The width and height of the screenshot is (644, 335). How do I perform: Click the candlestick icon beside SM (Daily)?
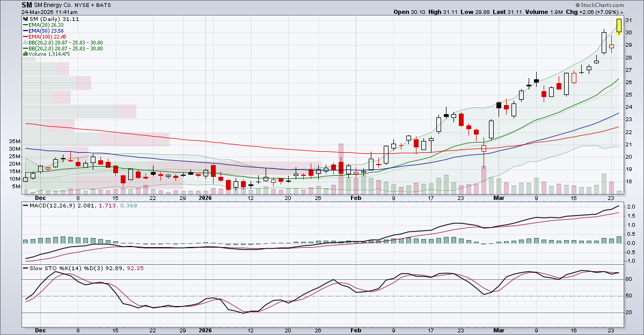coord(25,19)
